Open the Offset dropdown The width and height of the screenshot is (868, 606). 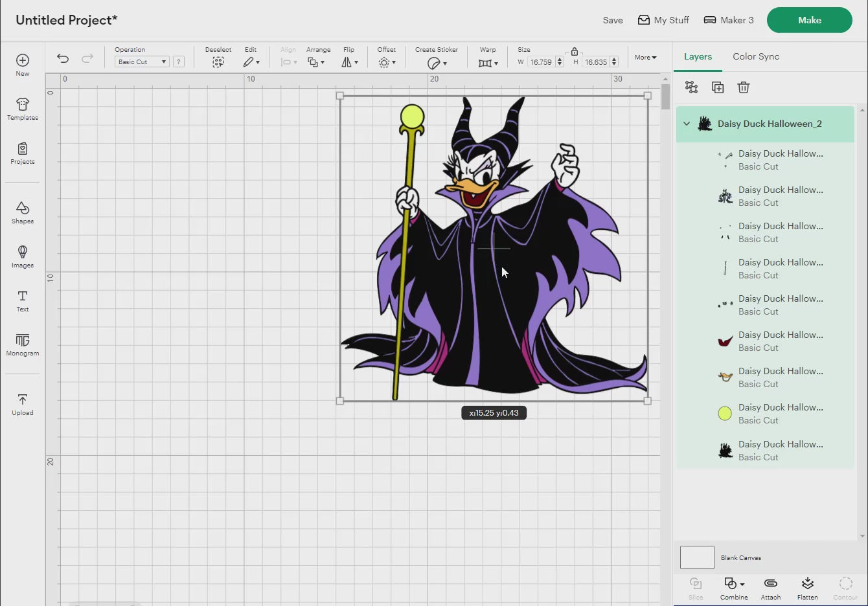point(387,62)
